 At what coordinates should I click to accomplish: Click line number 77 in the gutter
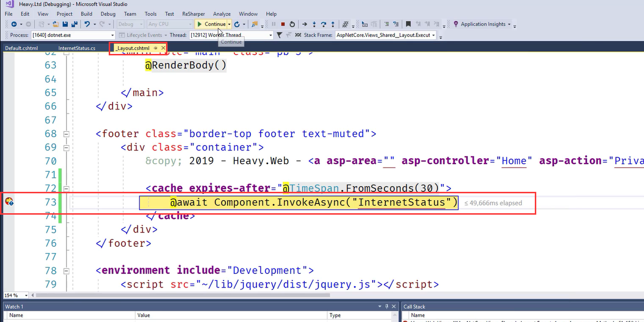point(50,256)
